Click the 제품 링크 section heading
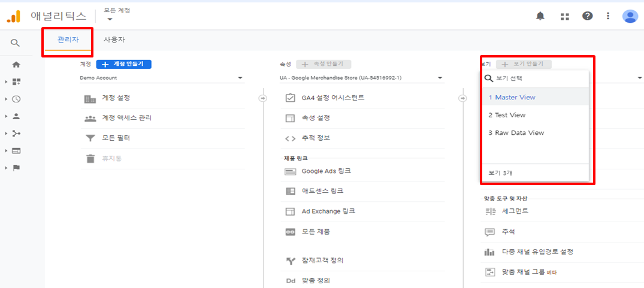The width and height of the screenshot is (644, 288). [296, 158]
